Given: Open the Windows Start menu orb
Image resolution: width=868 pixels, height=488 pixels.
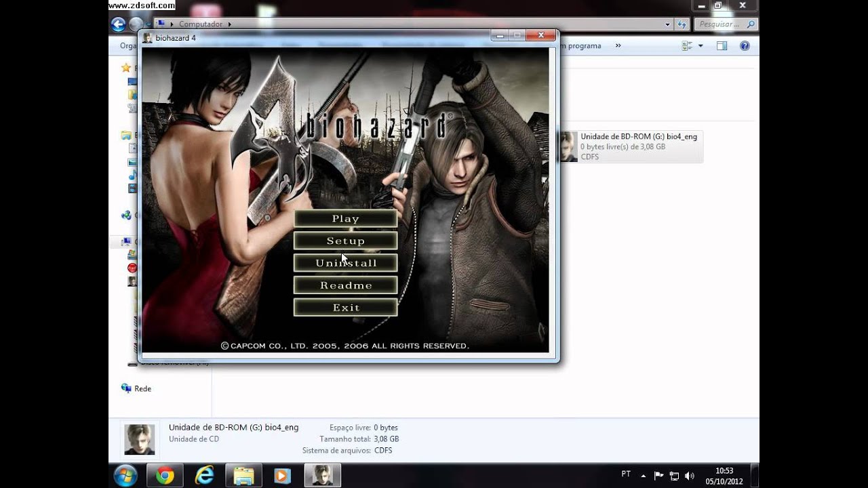Looking at the screenshot, I should [x=125, y=476].
